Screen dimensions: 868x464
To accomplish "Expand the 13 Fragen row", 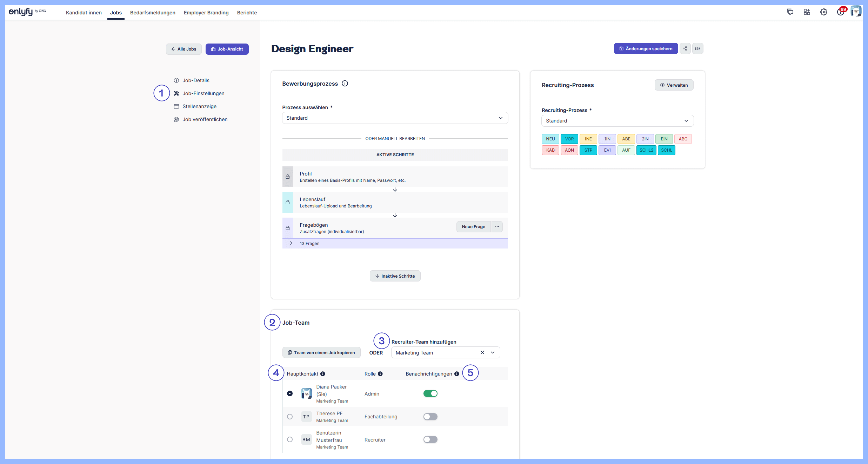I will pos(291,243).
